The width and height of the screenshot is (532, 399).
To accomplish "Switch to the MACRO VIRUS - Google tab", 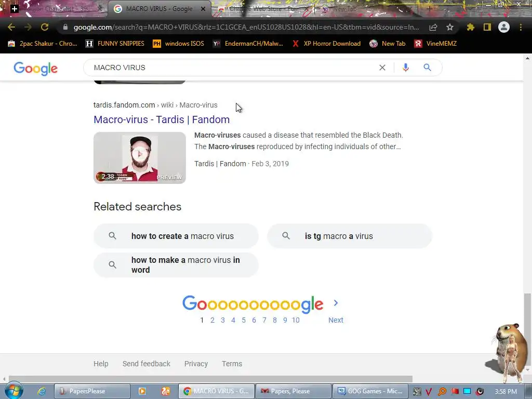I will point(159,9).
